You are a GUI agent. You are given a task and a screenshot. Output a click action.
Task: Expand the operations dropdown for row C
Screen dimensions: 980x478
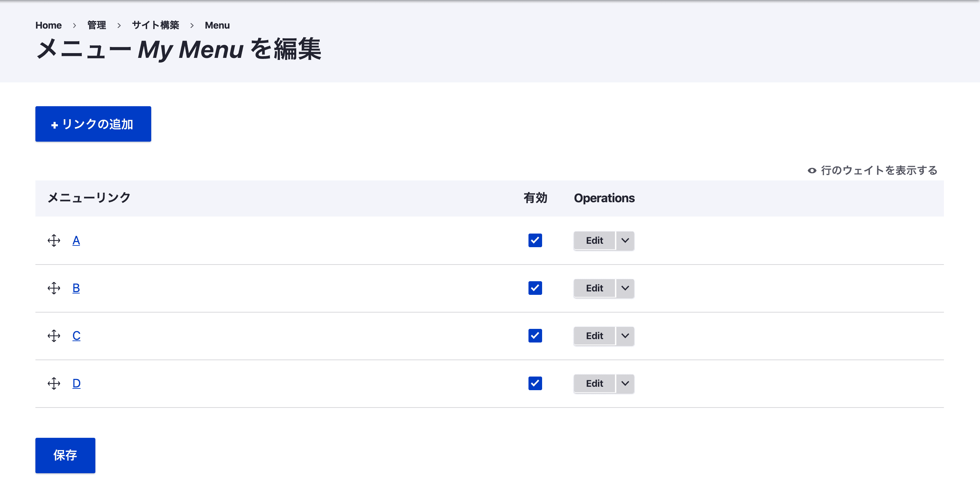(x=625, y=336)
